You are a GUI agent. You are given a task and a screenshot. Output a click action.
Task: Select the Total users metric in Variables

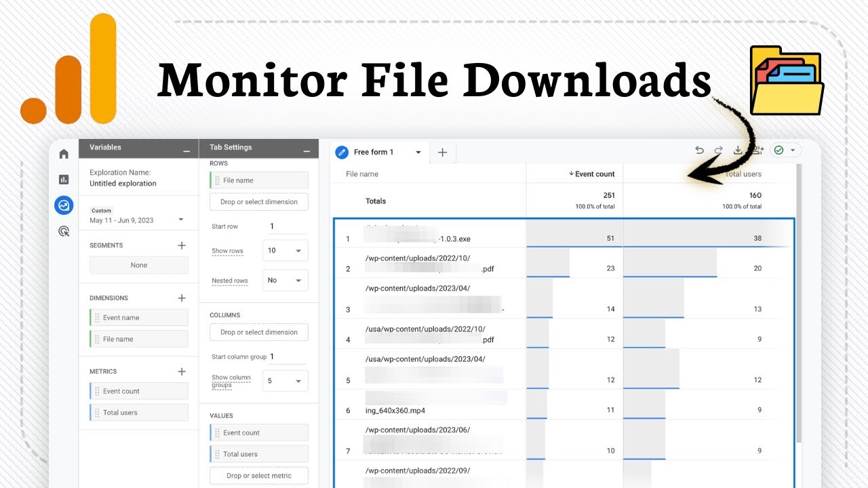(139, 412)
